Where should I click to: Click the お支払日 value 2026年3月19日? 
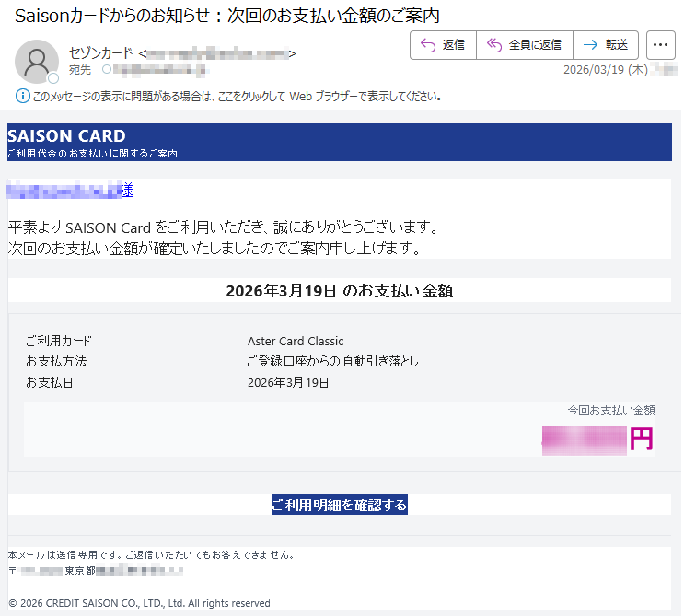pos(288,383)
